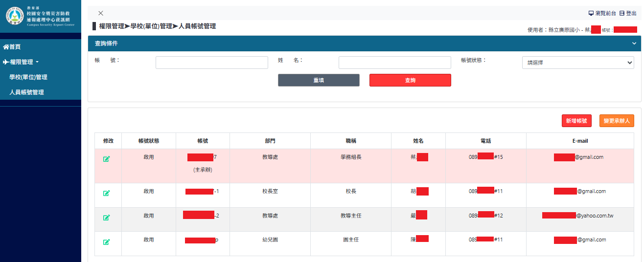Select 學校(單位)管理 in sidebar
The image size is (644, 262).
[28, 77]
